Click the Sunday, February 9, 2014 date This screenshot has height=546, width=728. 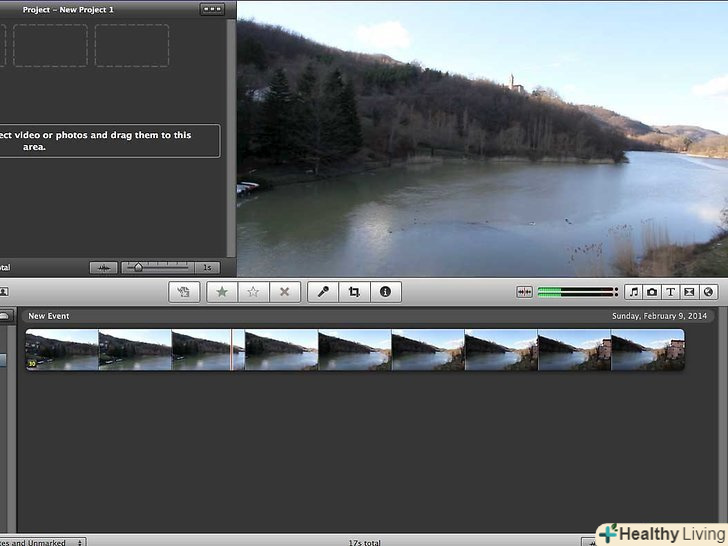tap(659, 316)
